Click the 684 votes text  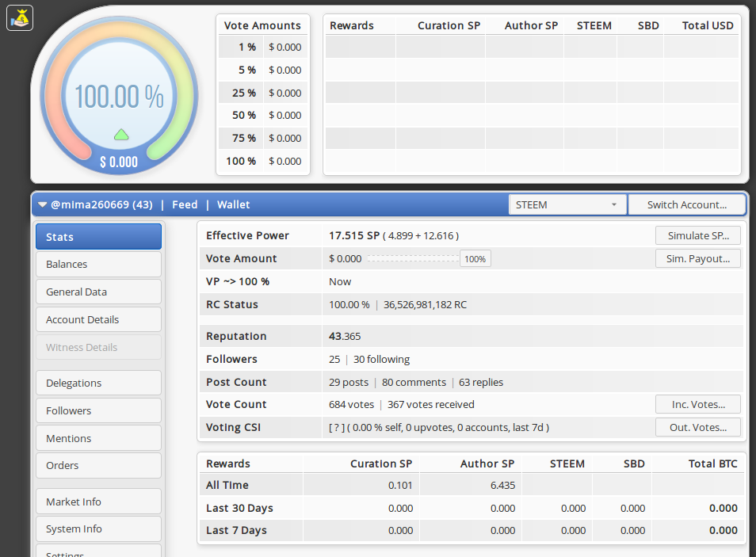[x=351, y=405]
